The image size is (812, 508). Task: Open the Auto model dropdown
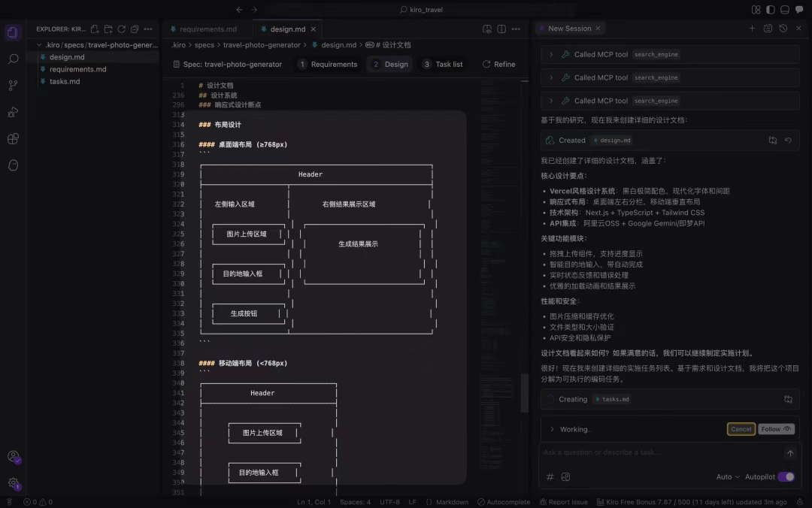pos(728,477)
